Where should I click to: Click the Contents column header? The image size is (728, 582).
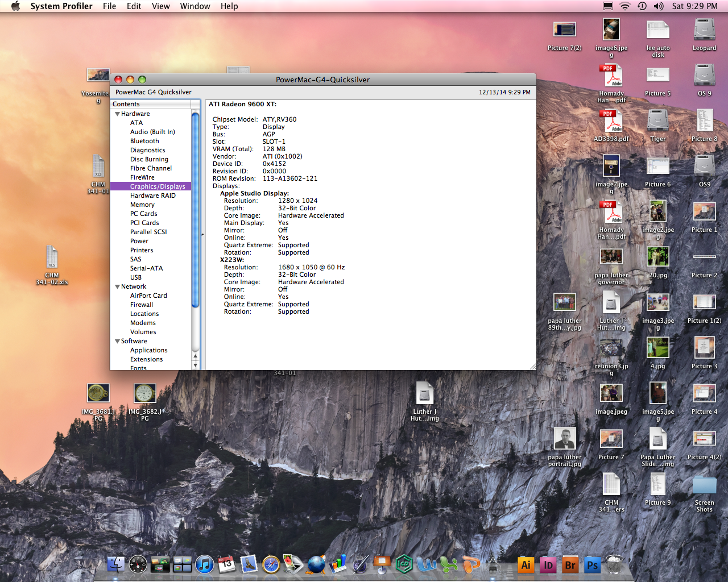tap(151, 104)
